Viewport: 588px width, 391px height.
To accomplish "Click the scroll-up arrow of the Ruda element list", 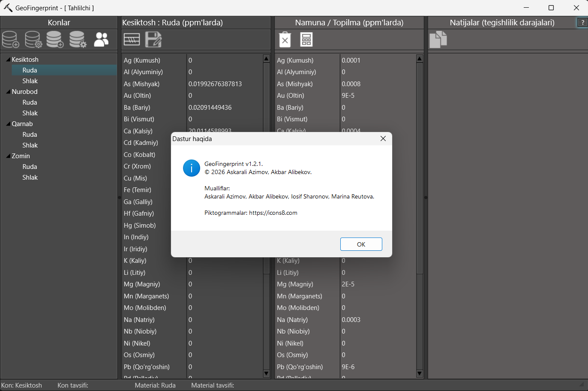I will pyautogui.click(x=267, y=59).
